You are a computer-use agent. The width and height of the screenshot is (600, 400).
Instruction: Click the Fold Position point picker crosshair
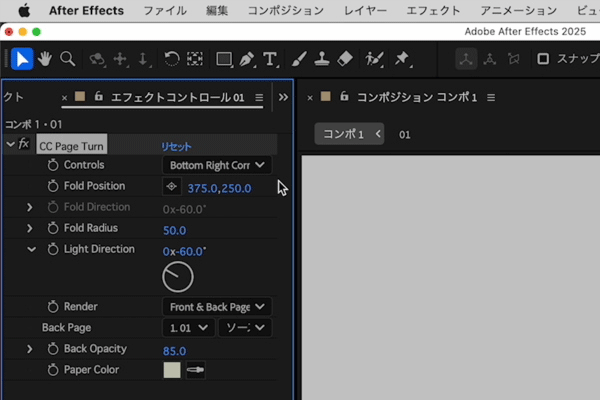pyautogui.click(x=171, y=187)
